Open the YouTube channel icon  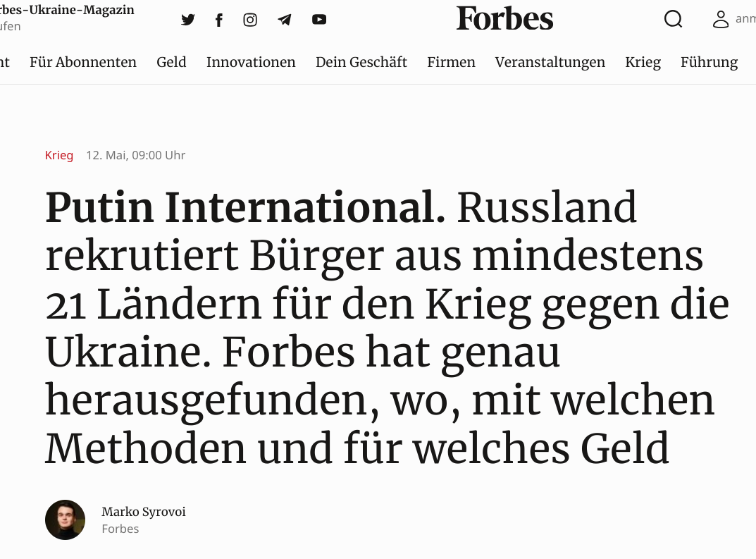(319, 20)
